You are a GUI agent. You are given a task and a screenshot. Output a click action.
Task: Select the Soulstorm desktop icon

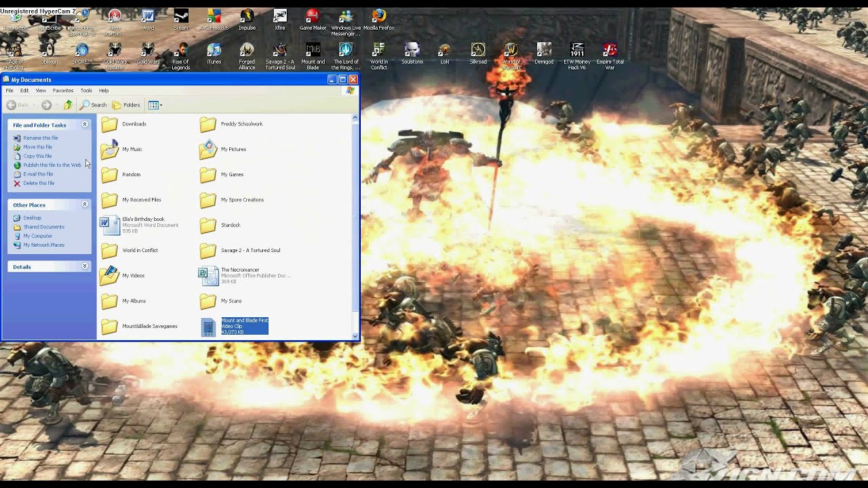tap(412, 54)
